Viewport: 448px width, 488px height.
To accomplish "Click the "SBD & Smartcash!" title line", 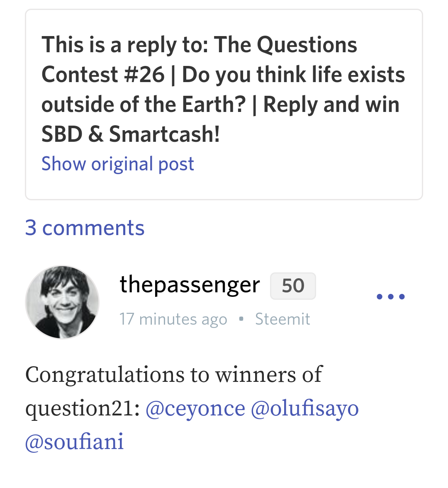I will (x=131, y=134).
